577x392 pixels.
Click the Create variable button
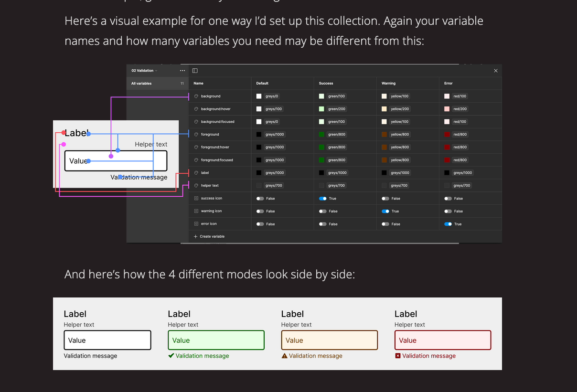point(212,237)
